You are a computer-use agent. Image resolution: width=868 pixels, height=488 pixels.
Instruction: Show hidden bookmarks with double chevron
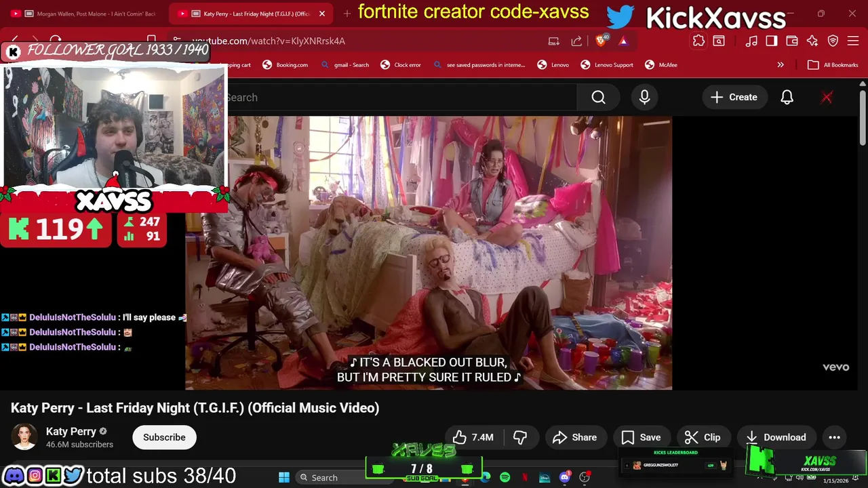[781, 65]
